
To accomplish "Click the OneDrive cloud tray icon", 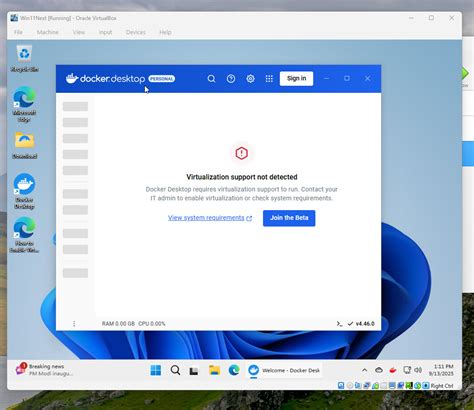I will (379, 370).
